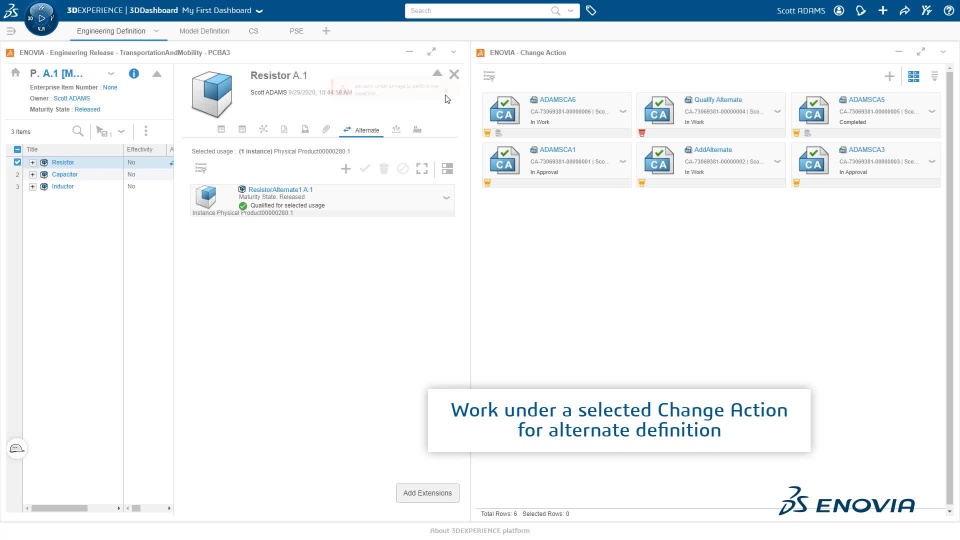Click the robot assistant icon at bottom left
Image resolution: width=960 pixels, height=540 pixels.
(x=17, y=449)
